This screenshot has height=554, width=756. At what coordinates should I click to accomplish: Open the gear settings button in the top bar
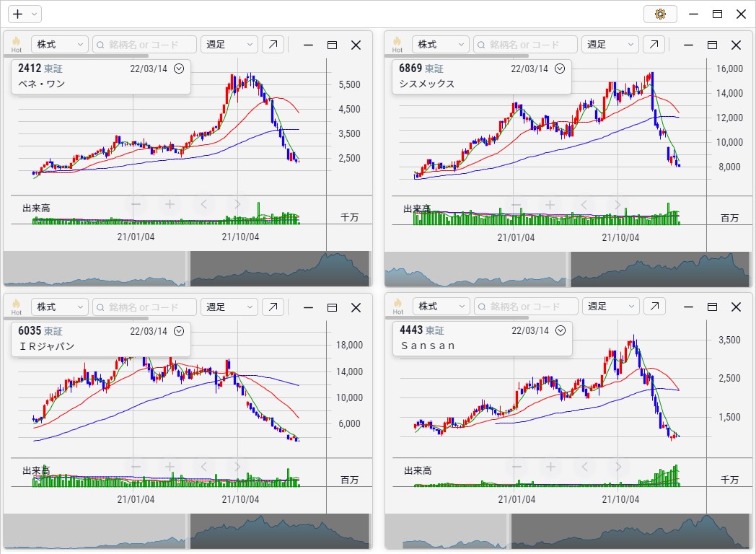tap(660, 14)
